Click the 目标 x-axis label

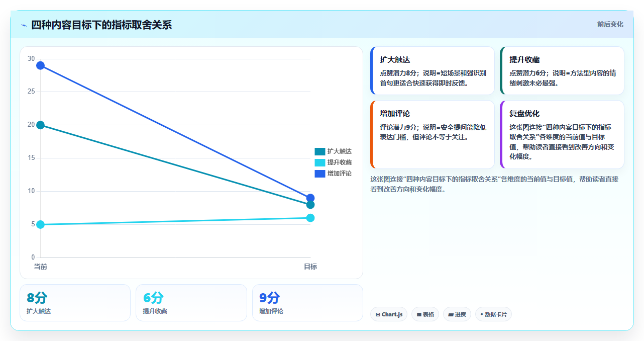click(310, 267)
